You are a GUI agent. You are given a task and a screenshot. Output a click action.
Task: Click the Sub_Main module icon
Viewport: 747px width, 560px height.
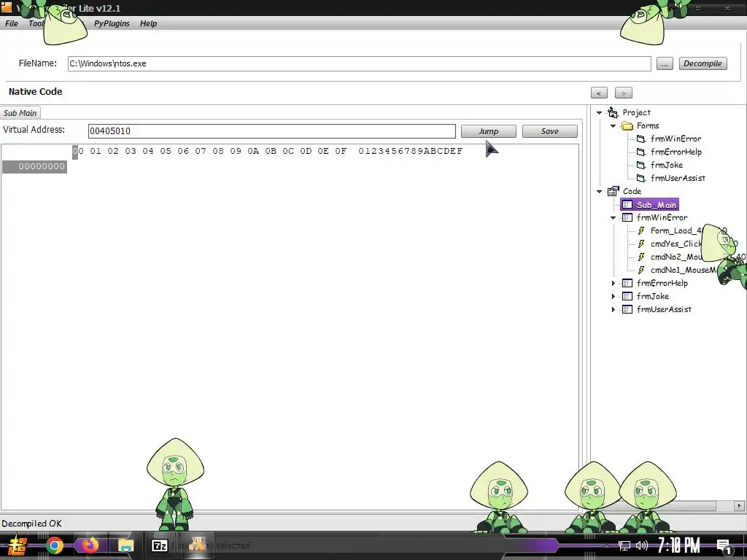(627, 205)
